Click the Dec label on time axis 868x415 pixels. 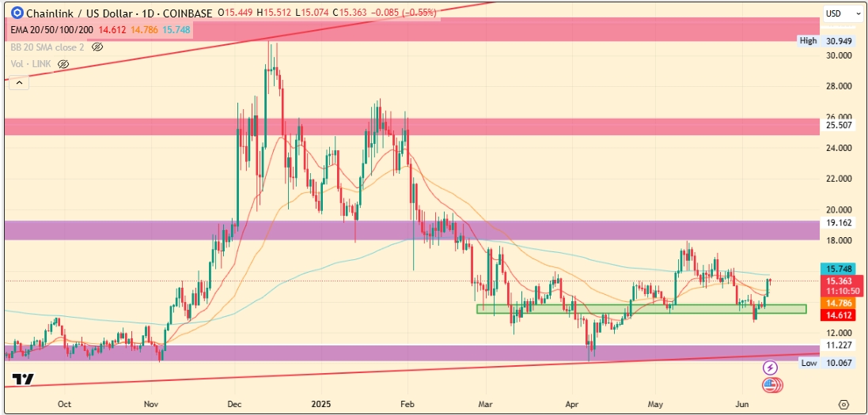pos(236,403)
